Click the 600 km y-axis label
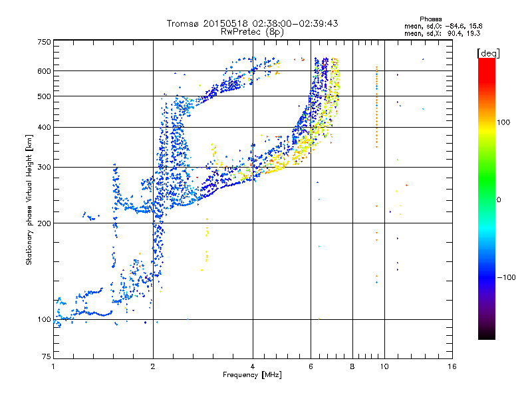 [44, 71]
